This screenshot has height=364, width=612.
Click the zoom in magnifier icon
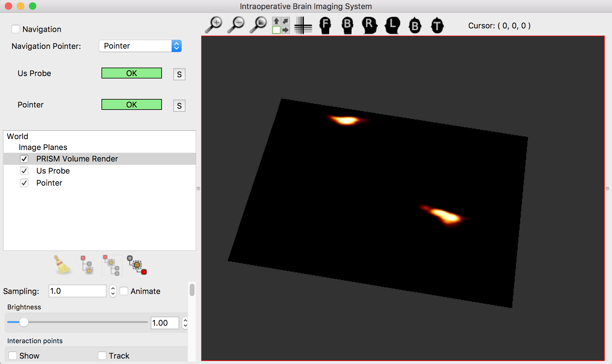[214, 25]
